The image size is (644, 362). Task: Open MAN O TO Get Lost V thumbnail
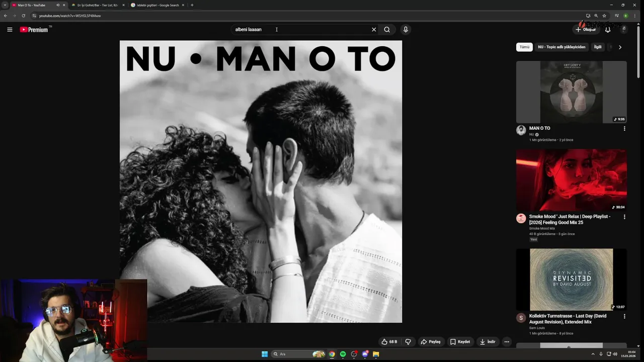tap(572, 92)
